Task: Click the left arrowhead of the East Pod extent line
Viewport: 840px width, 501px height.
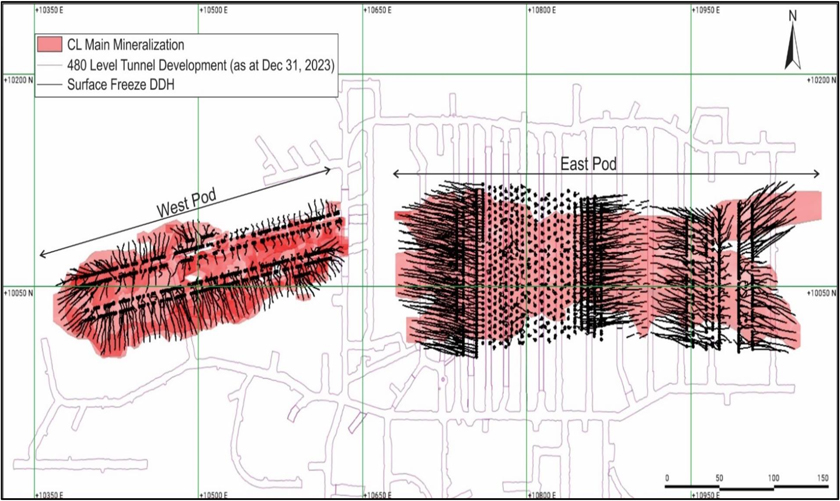Action: tap(397, 174)
